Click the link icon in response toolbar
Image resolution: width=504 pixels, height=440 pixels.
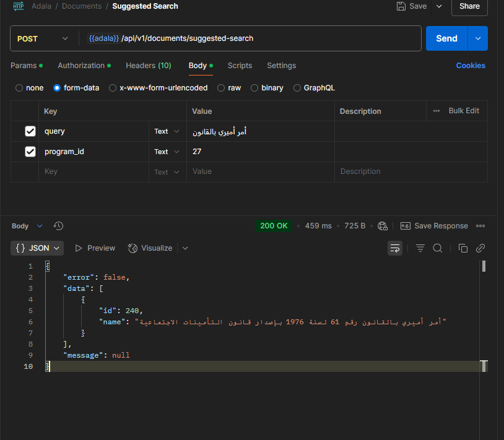click(x=480, y=248)
